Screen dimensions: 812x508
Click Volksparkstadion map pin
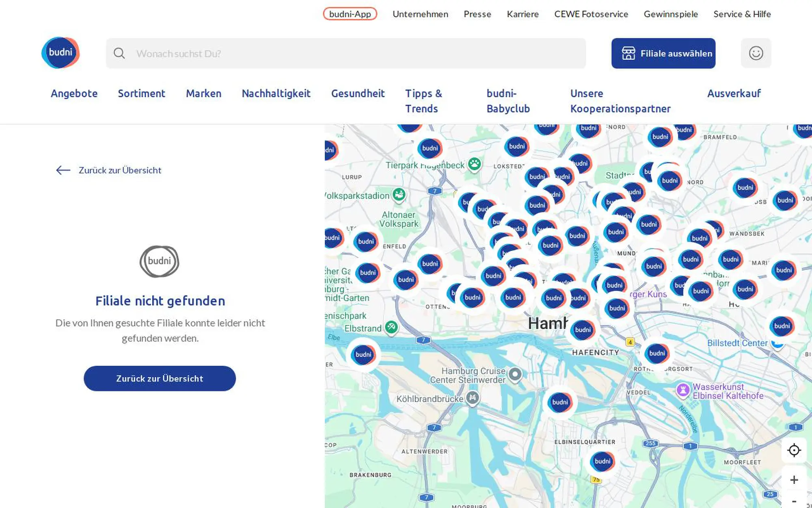pos(399,195)
